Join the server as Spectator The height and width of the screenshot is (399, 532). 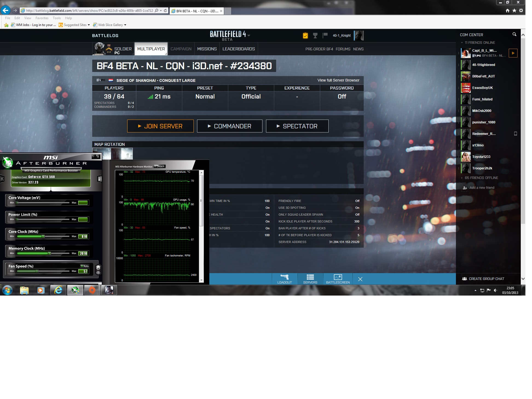tap(297, 126)
